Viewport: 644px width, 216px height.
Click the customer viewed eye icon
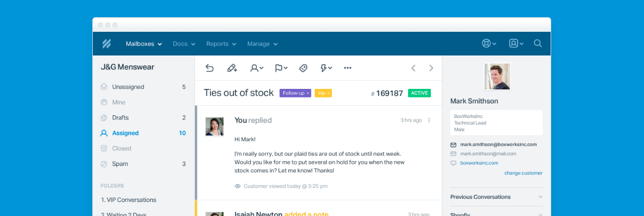point(238,186)
